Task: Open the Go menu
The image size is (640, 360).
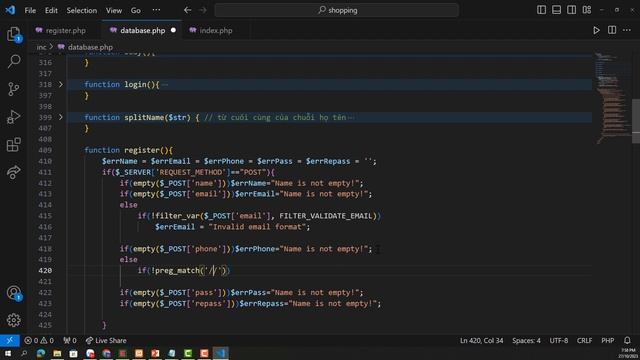Action: click(136, 10)
